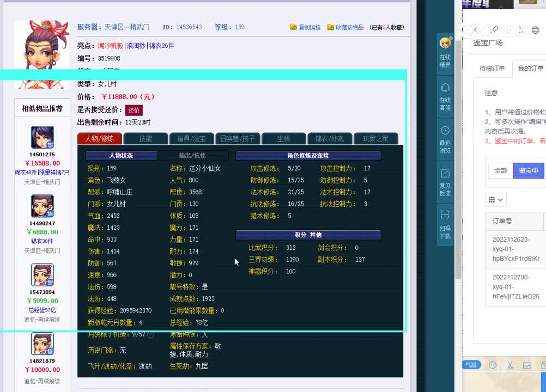Click highlight link 浪淘纱
546x392 pixels.
[x=136, y=46]
